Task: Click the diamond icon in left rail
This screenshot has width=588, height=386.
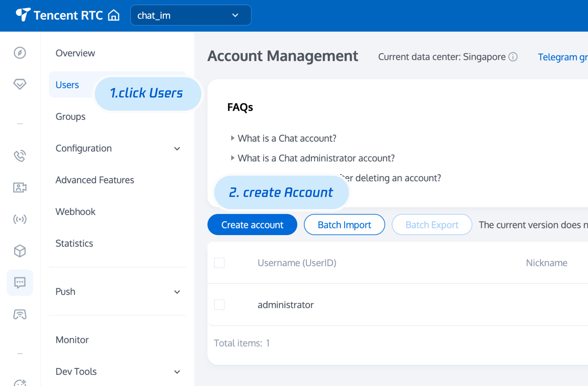Action: click(20, 84)
